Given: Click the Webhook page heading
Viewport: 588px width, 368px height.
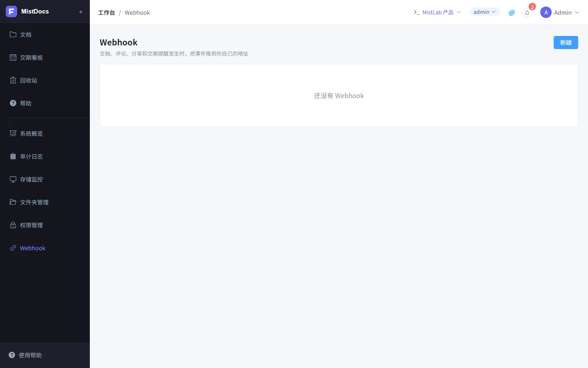Looking at the screenshot, I should (x=118, y=42).
